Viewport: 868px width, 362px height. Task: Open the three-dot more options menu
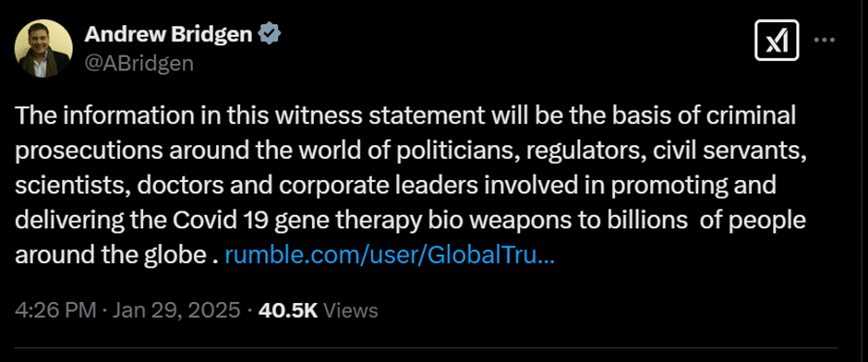pos(826,40)
